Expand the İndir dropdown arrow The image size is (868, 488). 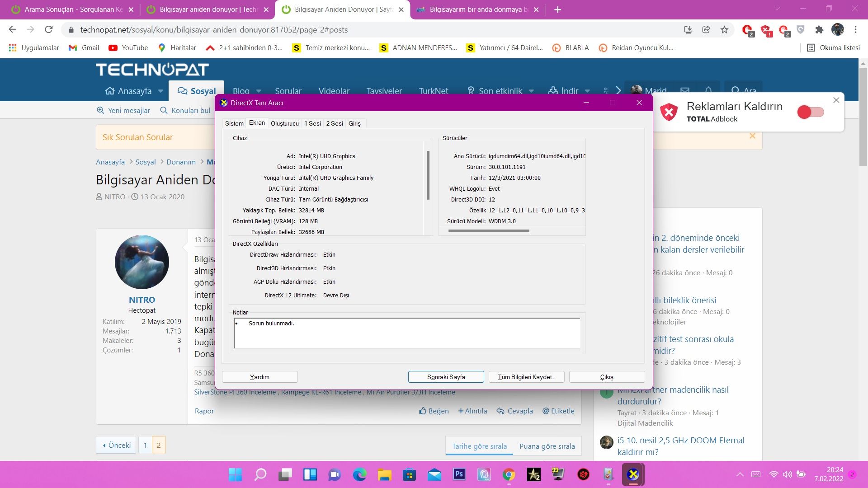click(x=587, y=91)
